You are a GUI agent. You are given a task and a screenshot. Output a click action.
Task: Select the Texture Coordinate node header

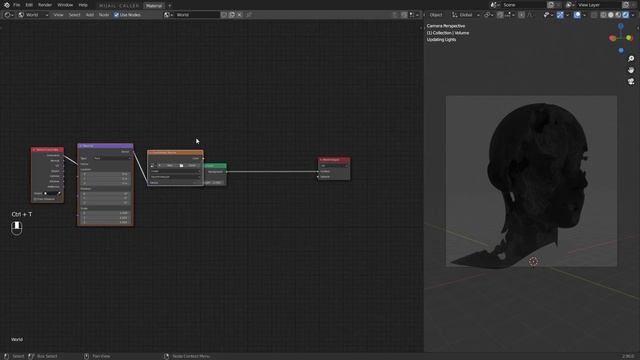(x=47, y=150)
